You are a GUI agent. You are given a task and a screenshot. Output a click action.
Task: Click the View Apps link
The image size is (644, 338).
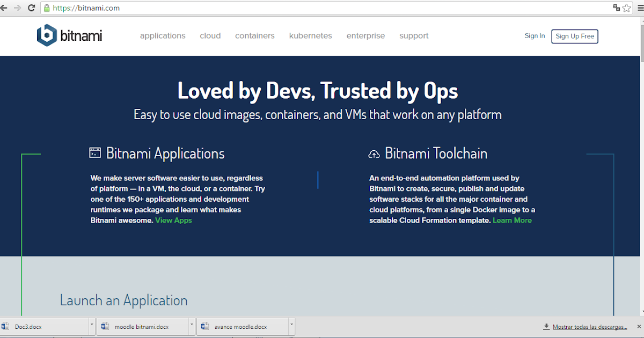pyautogui.click(x=173, y=220)
